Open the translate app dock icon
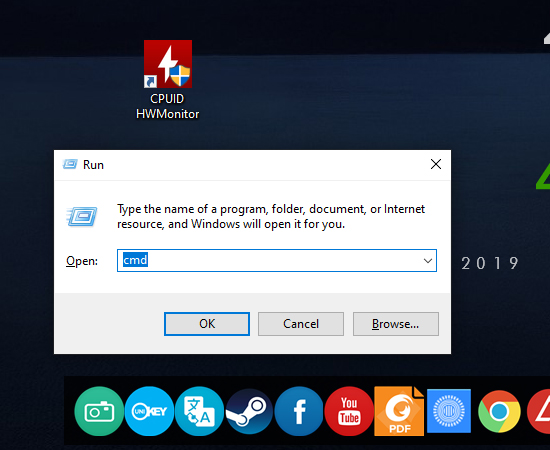 click(x=199, y=411)
